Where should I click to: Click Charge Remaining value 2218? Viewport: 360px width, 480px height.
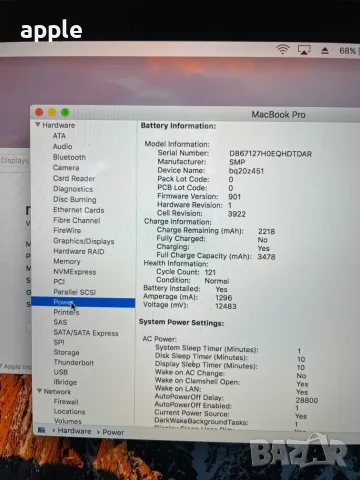(266, 231)
